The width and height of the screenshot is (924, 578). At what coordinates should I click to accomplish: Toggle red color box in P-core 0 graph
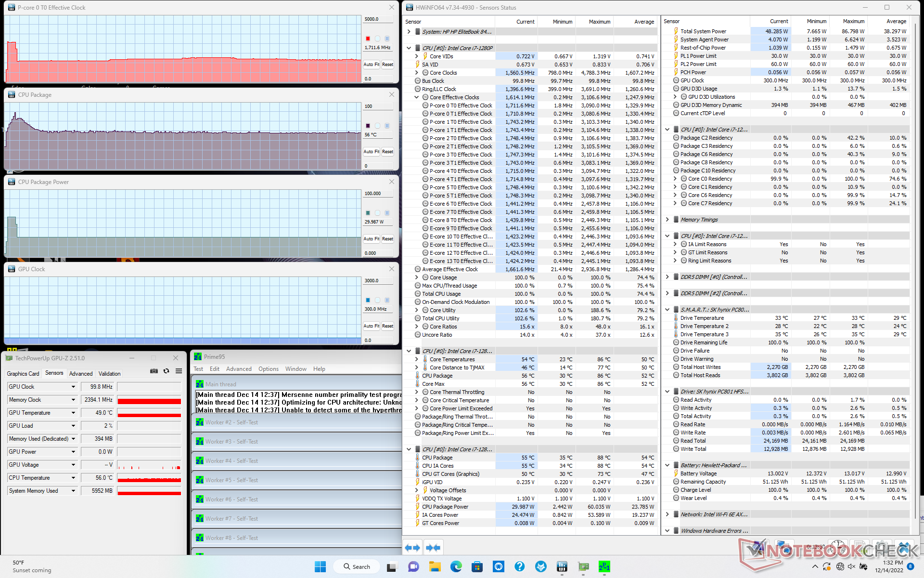pyautogui.click(x=368, y=39)
